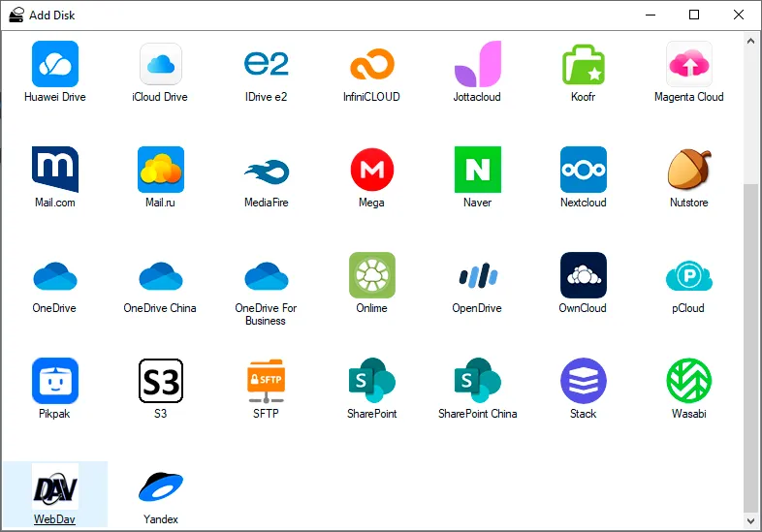Close the Add Disk window

(738, 16)
